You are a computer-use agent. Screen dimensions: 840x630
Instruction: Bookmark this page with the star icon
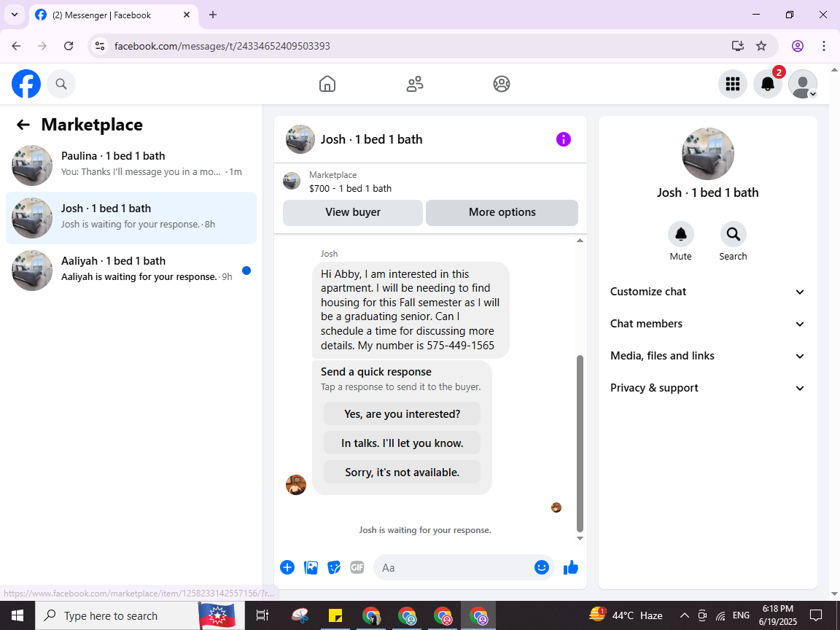(x=761, y=46)
